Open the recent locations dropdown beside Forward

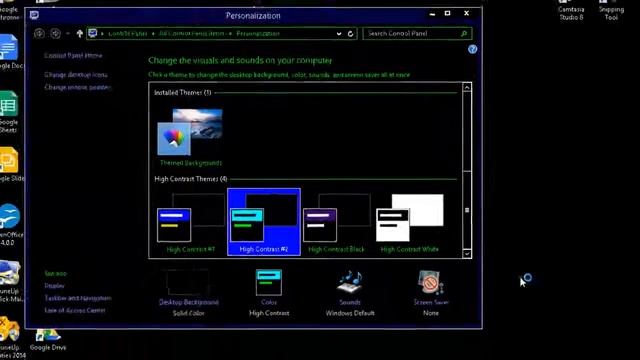pos(68,33)
